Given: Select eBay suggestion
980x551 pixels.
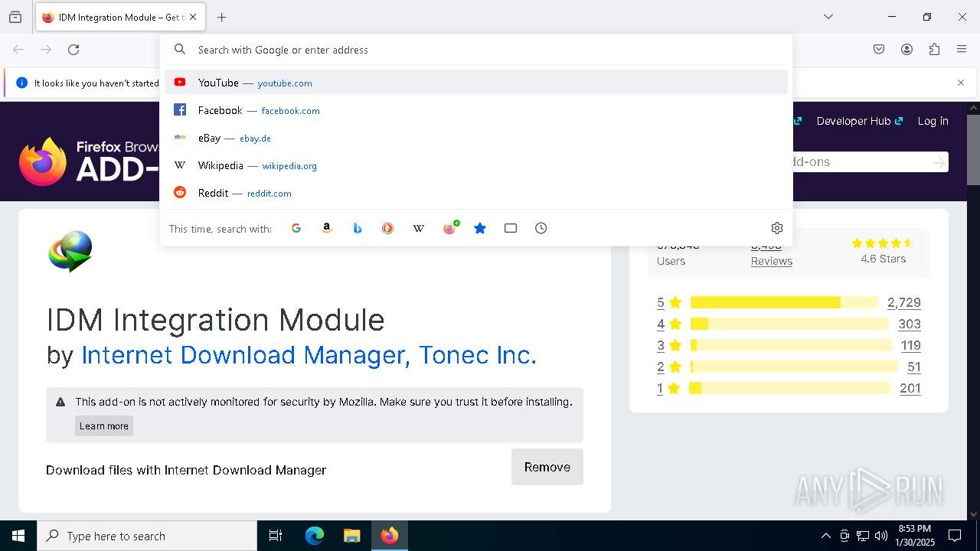Looking at the screenshot, I should click(476, 138).
